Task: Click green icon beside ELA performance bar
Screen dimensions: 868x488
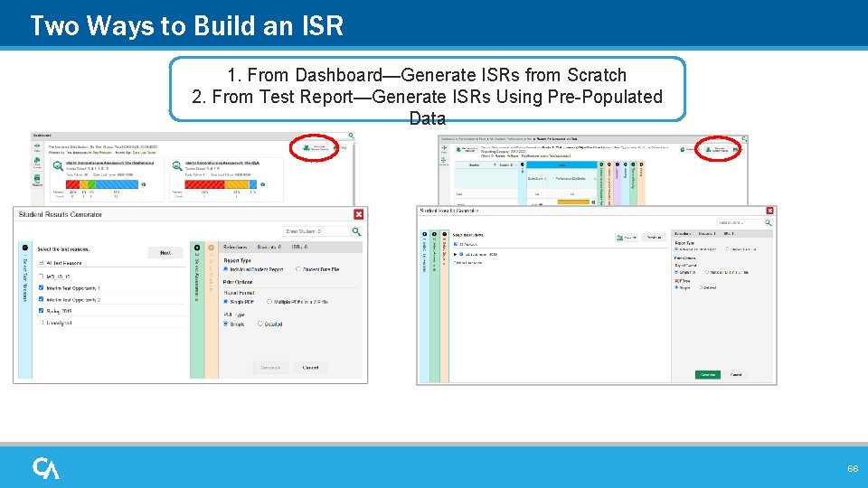Action: tap(262, 184)
